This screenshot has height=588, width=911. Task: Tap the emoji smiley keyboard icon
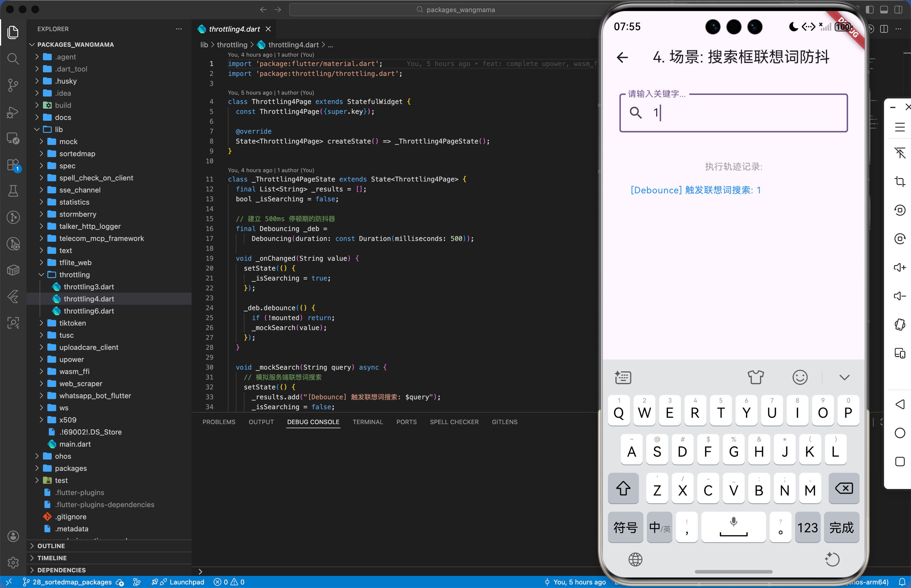(800, 377)
